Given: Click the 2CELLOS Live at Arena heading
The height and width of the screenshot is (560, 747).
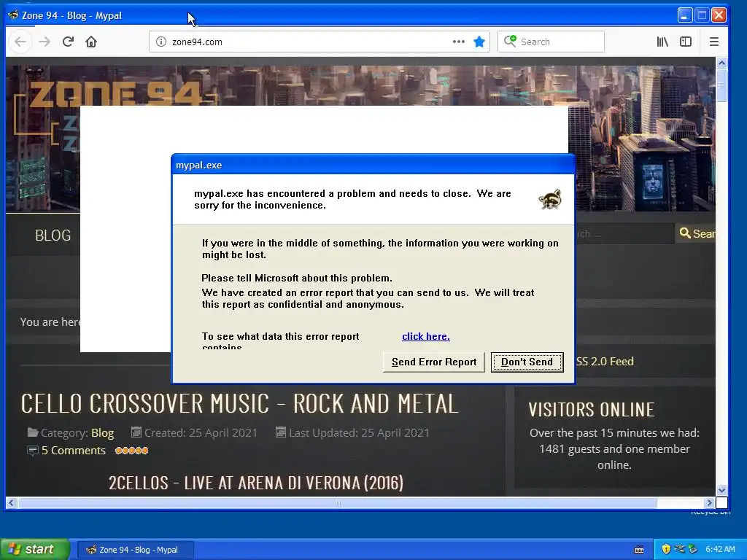Looking at the screenshot, I should pos(256,483).
